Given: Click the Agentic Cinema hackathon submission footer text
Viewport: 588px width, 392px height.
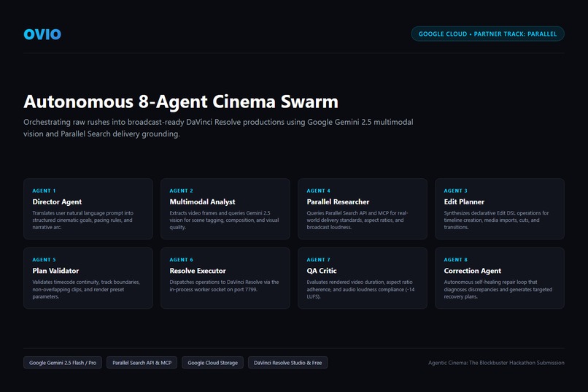Looking at the screenshot, I should pyautogui.click(x=496, y=363).
